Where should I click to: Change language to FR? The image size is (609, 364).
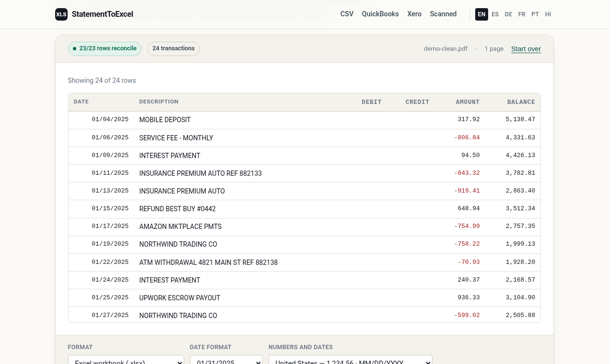coord(522,14)
